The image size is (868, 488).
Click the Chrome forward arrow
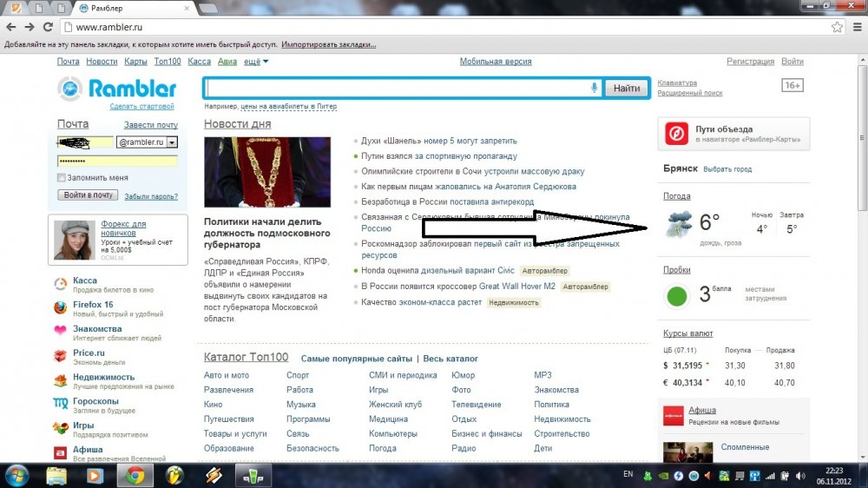(30, 27)
